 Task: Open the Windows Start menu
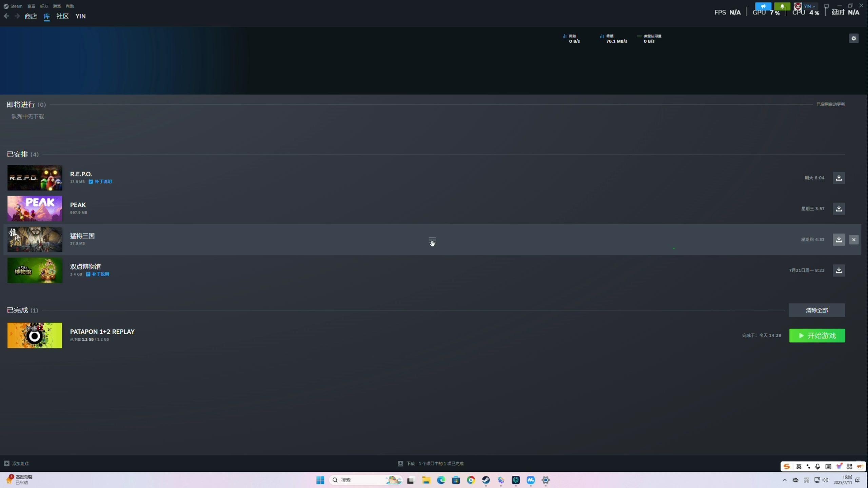pos(320,480)
